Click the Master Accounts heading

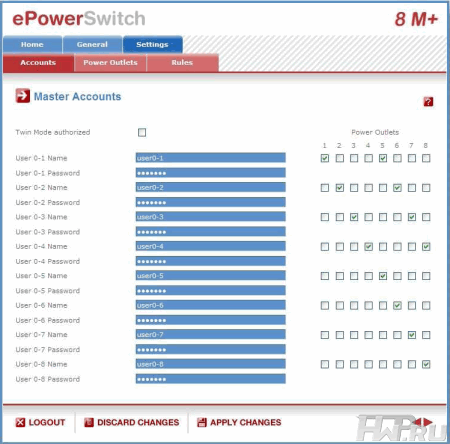(77, 97)
